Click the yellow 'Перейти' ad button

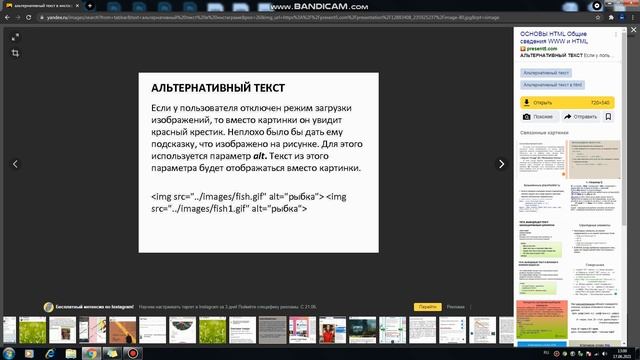pos(427,307)
